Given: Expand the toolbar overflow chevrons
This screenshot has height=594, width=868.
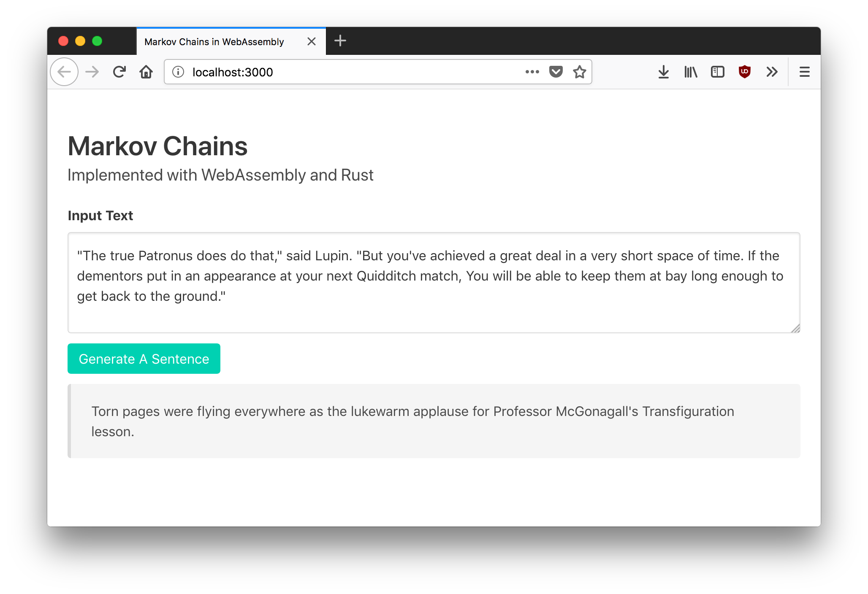Looking at the screenshot, I should (772, 72).
